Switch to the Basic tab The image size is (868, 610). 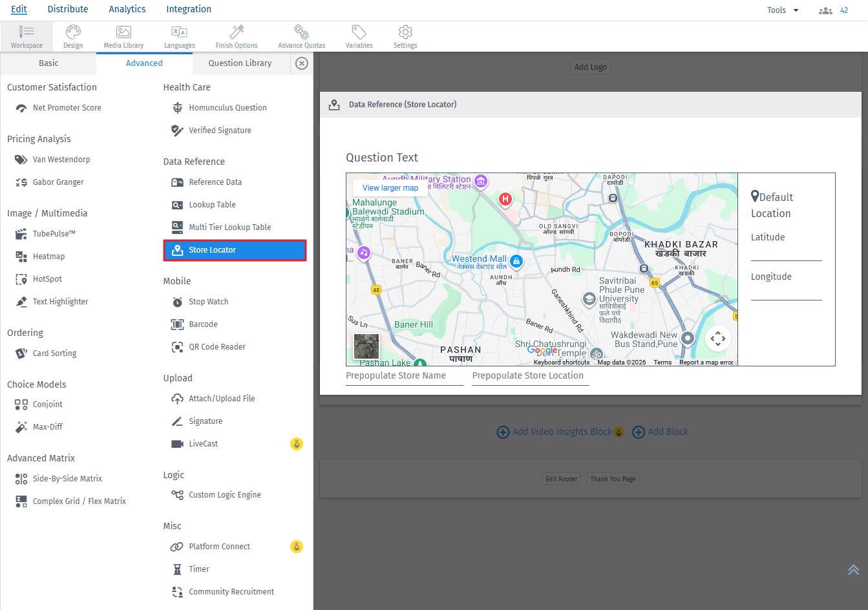[x=48, y=63]
